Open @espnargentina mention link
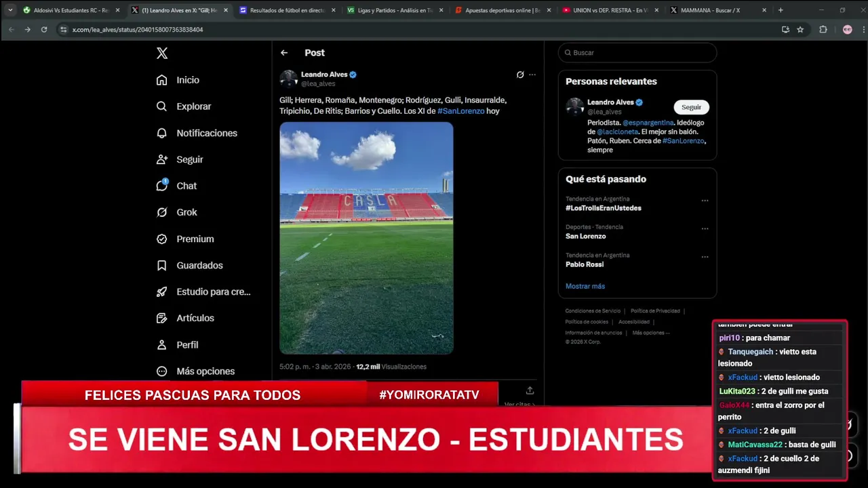The height and width of the screenshot is (488, 868). point(648,123)
